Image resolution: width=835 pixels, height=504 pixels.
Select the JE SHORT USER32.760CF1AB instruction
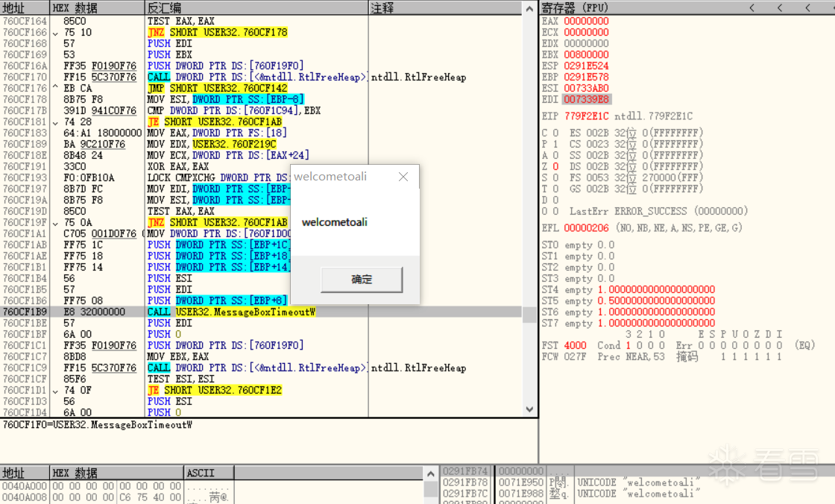tap(215, 122)
